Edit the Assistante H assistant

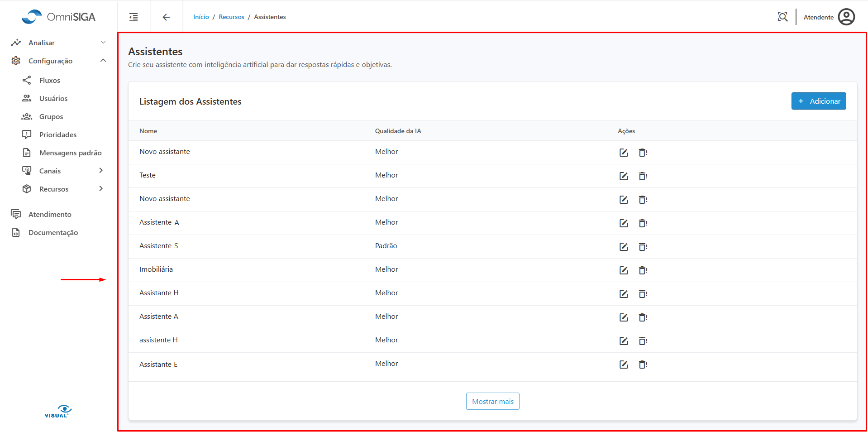tap(624, 294)
